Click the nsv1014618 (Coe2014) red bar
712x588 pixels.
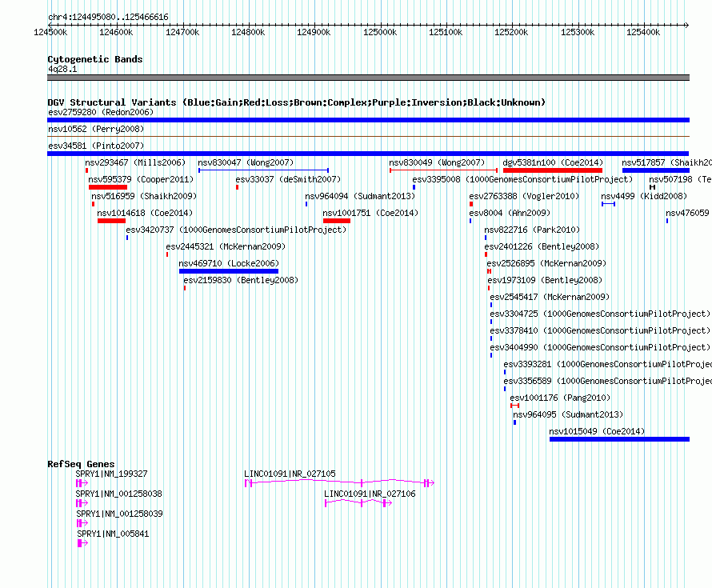tap(112, 221)
